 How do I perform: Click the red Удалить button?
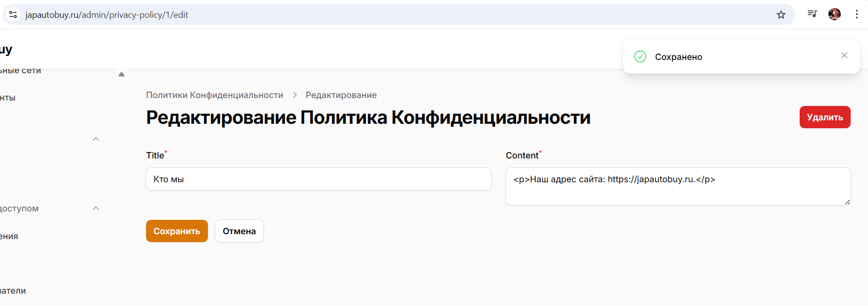pyautogui.click(x=825, y=117)
